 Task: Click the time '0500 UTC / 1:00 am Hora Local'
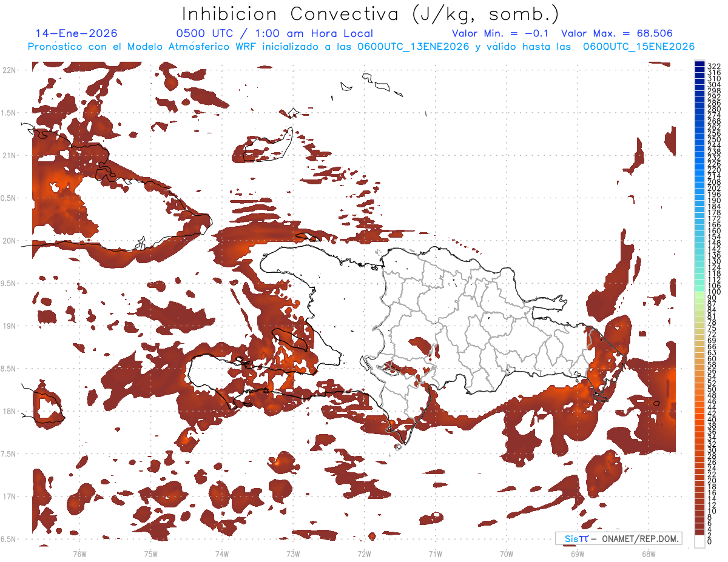pos(275,33)
